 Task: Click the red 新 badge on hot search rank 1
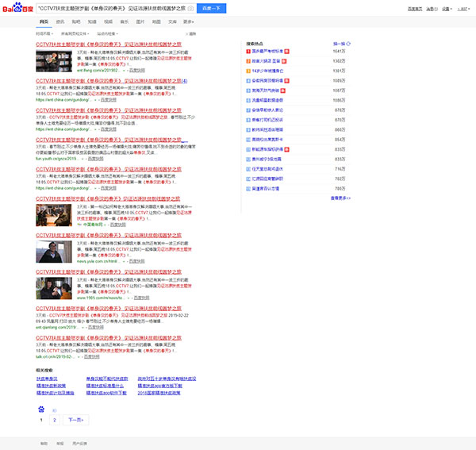pos(287,52)
